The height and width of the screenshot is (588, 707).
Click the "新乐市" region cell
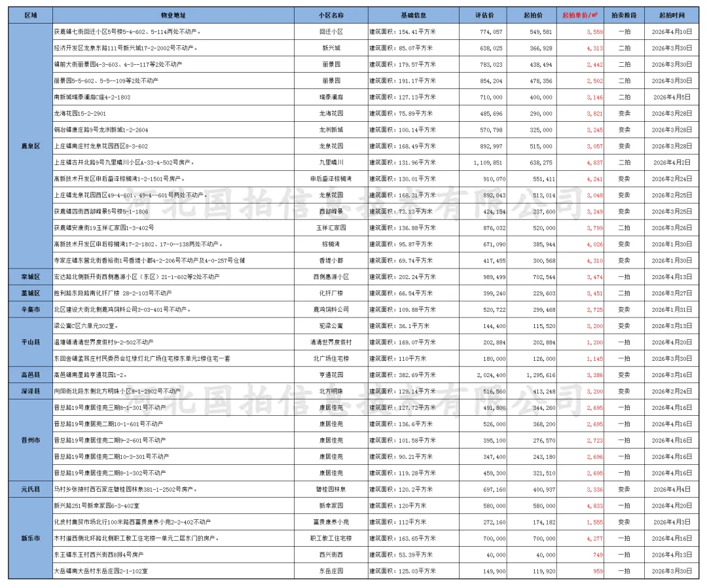tap(31, 538)
